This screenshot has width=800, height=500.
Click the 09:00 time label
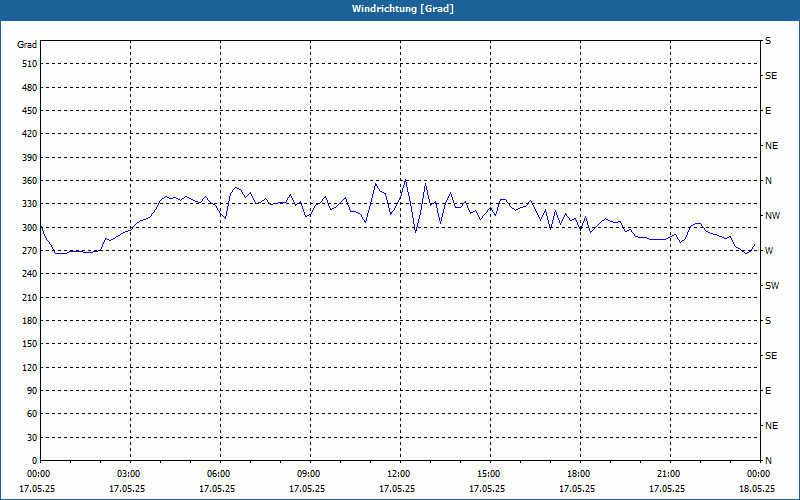point(310,473)
